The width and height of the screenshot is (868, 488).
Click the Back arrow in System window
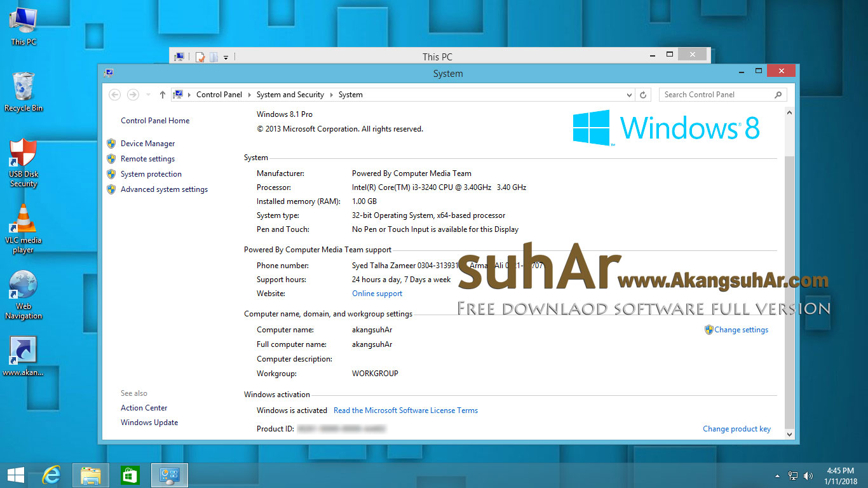click(x=115, y=95)
